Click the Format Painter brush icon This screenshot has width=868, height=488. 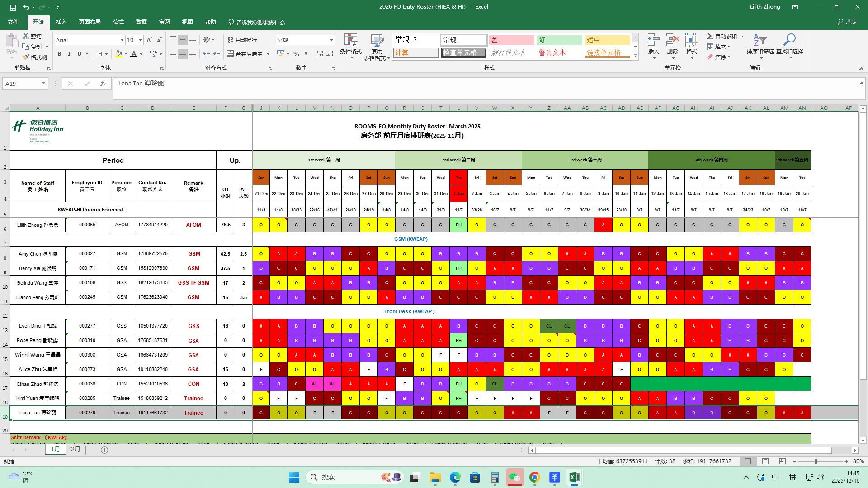tap(26, 57)
